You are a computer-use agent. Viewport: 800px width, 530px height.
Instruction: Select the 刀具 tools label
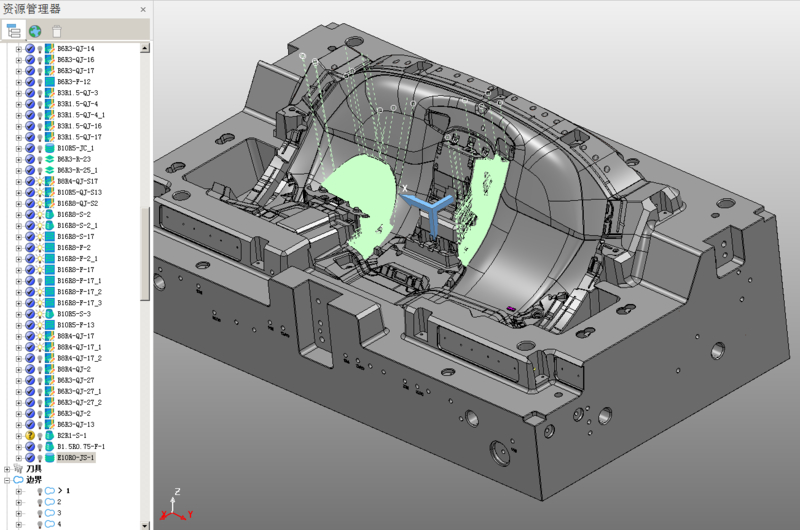click(x=34, y=468)
